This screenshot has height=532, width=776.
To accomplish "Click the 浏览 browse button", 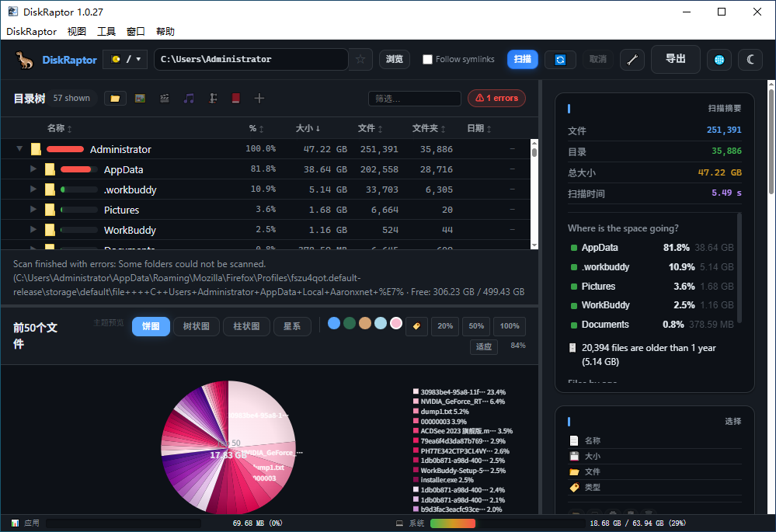I will point(395,59).
